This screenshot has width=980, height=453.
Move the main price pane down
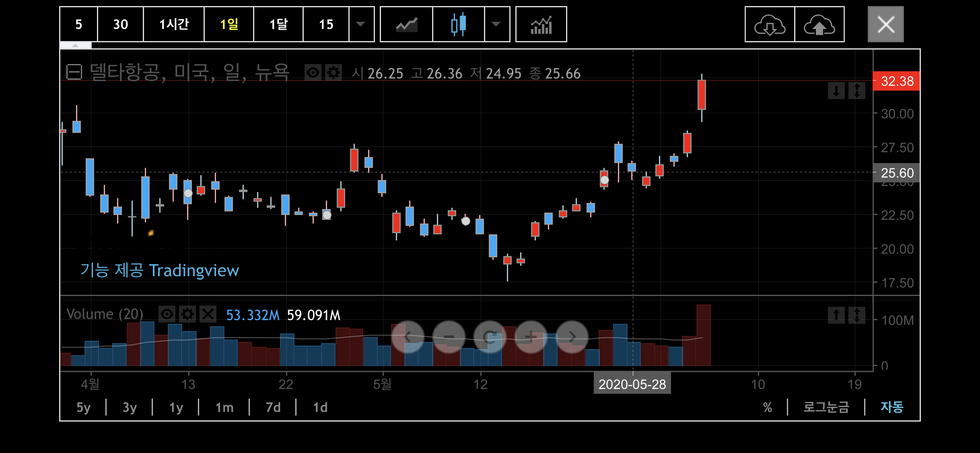[x=836, y=91]
